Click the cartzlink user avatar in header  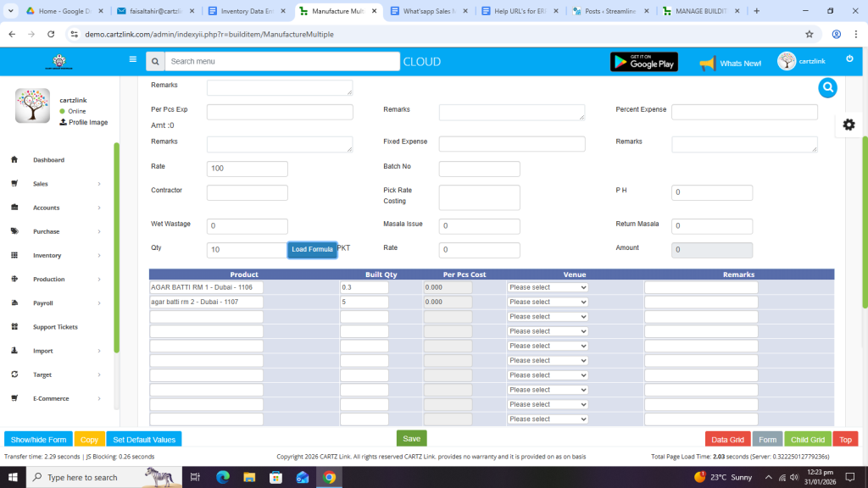[x=787, y=62]
